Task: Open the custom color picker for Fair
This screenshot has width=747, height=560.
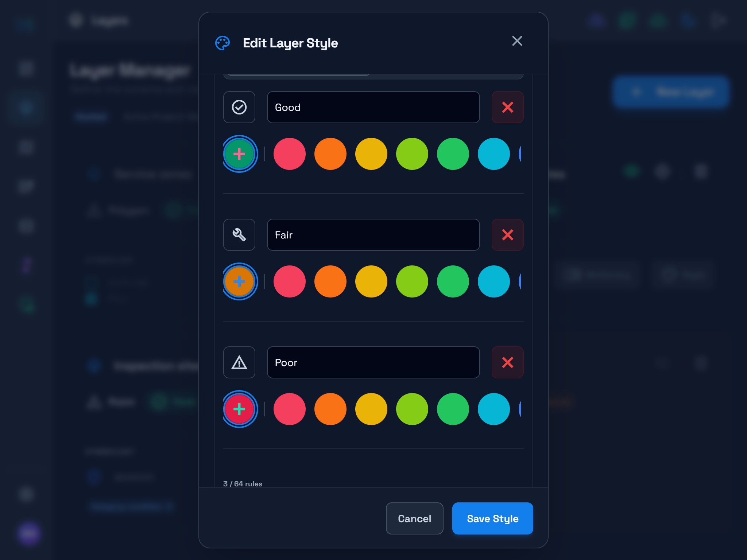Action: [x=239, y=281]
